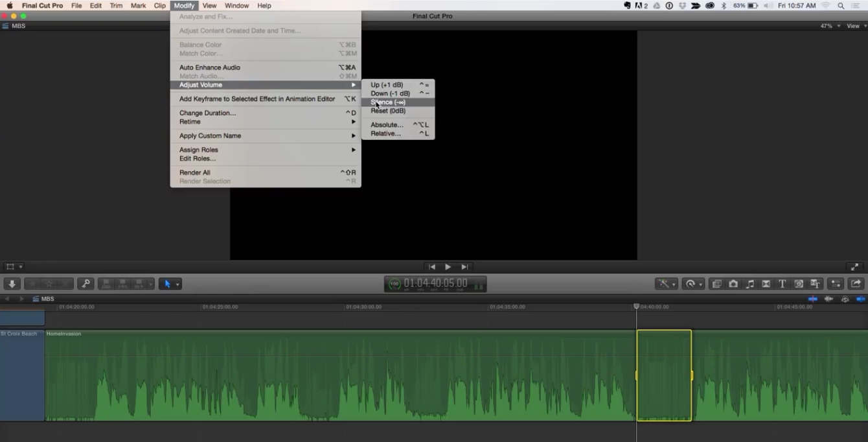The image size is (868, 442).
Task: Go back in timeline history arrow
Action: [7, 299]
